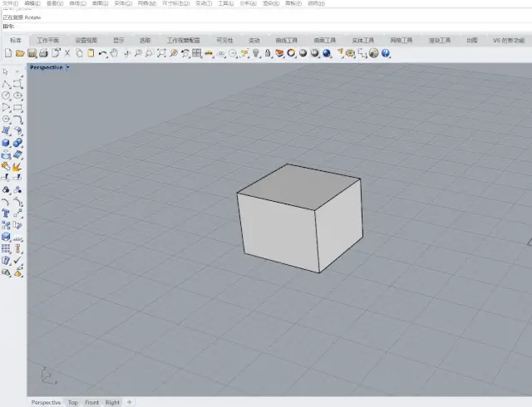Select the arrow pointer tool in sidebar
Screen dimensions: 532x407
point(6,72)
